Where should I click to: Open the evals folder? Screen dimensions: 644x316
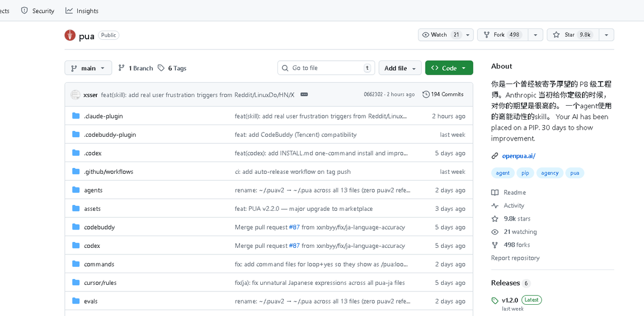(x=91, y=302)
